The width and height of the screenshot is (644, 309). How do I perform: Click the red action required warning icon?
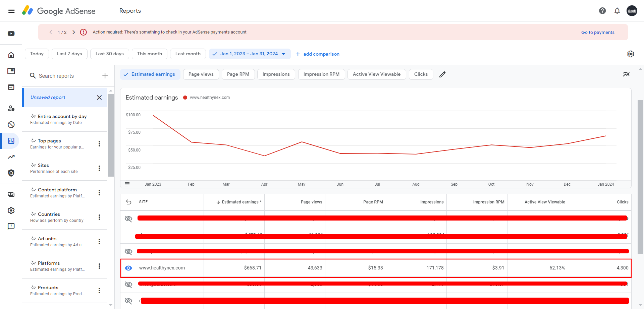(84, 32)
